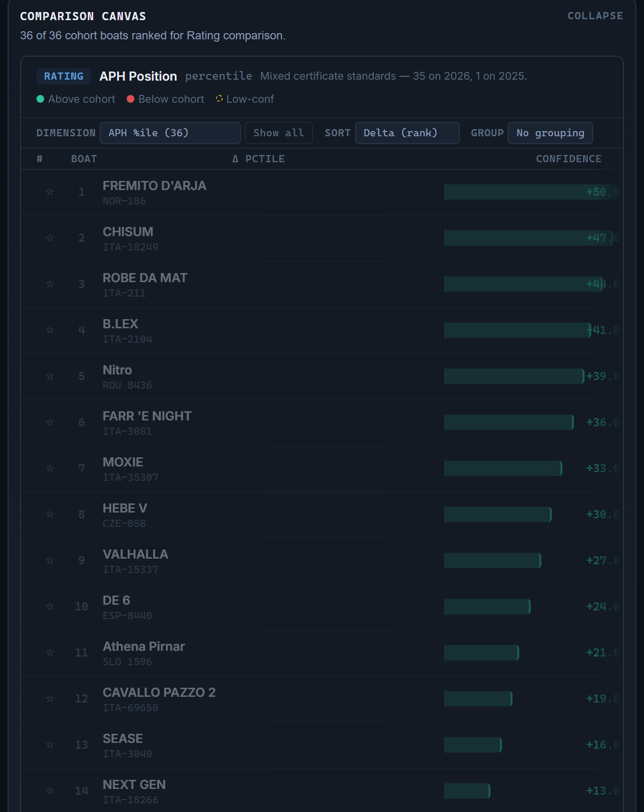This screenshot has width=644, height=812.
Task: Select the CAVALLO PAZZO 2 boat name
Action: (x=159, y=693)
